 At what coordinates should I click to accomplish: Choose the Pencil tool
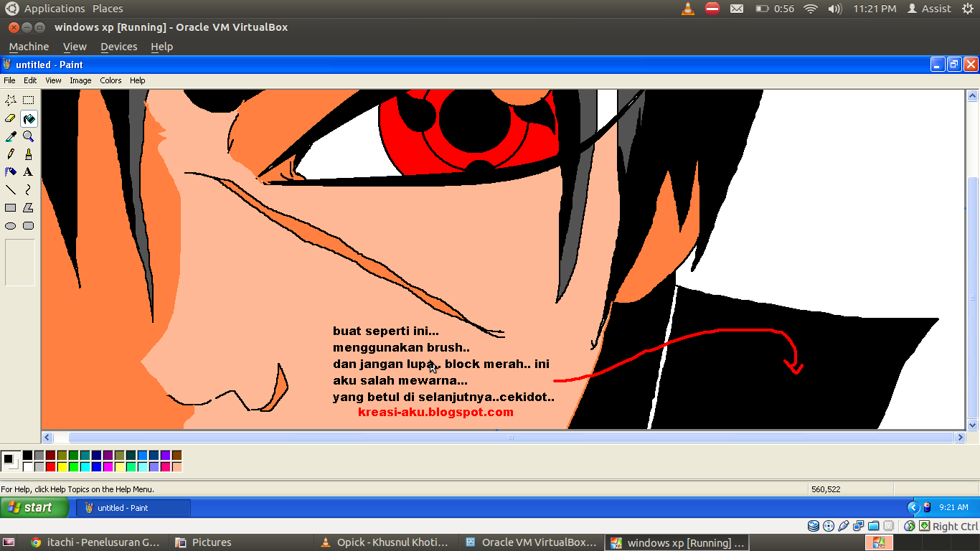pos(11,154)
